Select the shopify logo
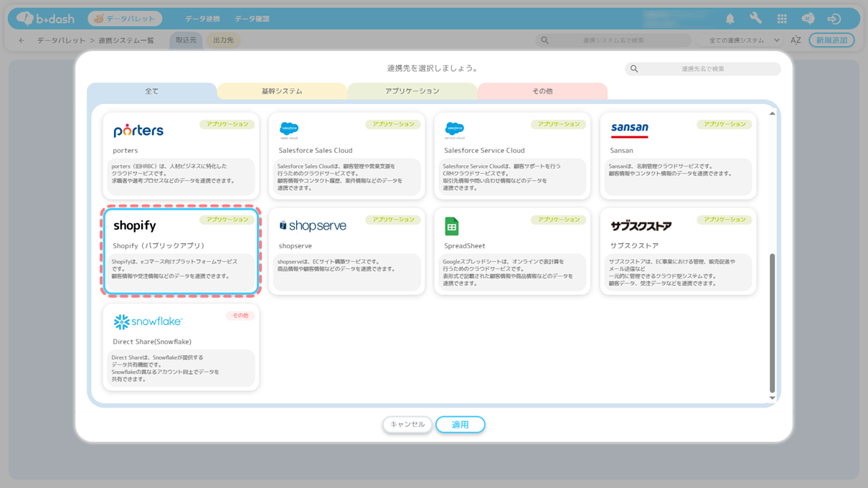Viewport: 868px width, 488px height. 135,225
